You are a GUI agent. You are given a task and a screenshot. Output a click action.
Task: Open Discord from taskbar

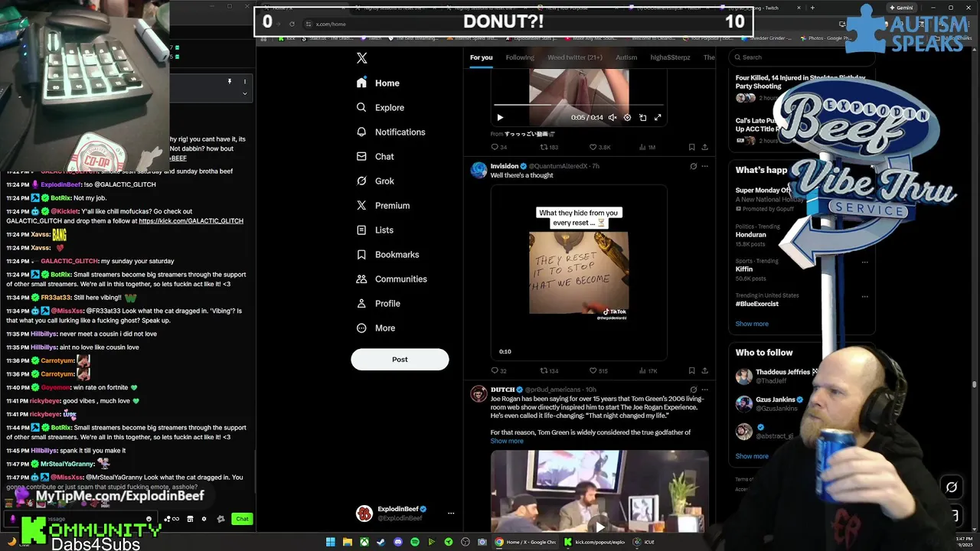click(x=398, y=542)
